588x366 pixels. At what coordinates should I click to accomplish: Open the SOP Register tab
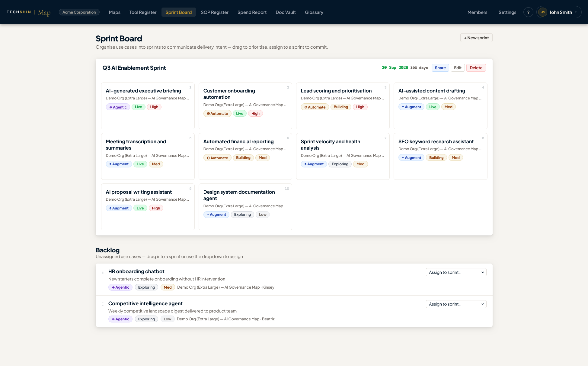point(215,12)
